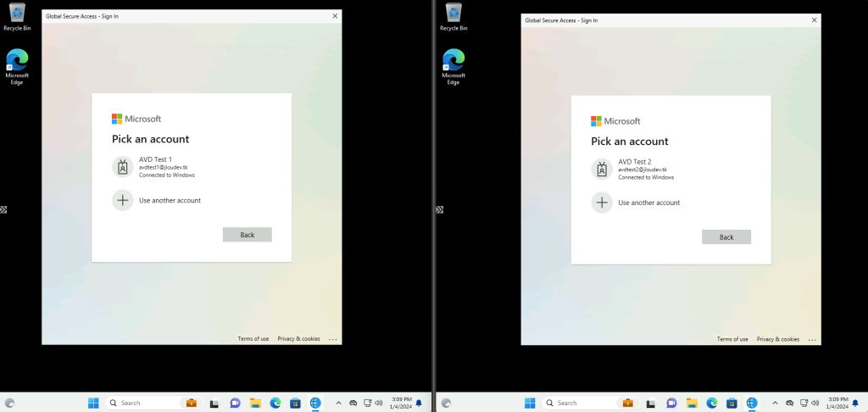
Task: Show hidden tray icons on AVD Test 1 taskbar
Action: point(339,404)
